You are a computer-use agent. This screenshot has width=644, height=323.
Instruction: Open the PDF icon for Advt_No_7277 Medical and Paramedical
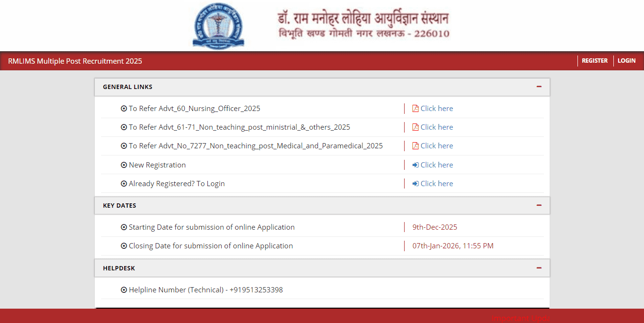point(415,145)
